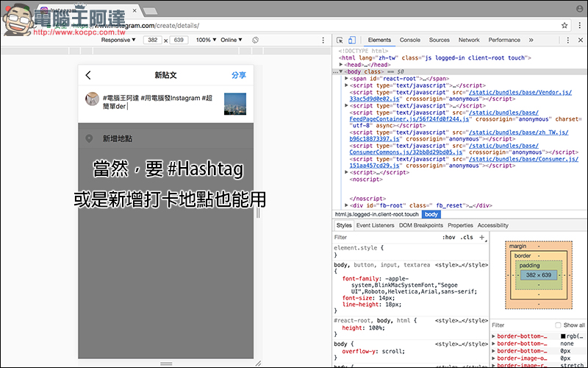Open the post photo thumbnail preview
This screenshot has width=588, height=368.
[235, 104]
